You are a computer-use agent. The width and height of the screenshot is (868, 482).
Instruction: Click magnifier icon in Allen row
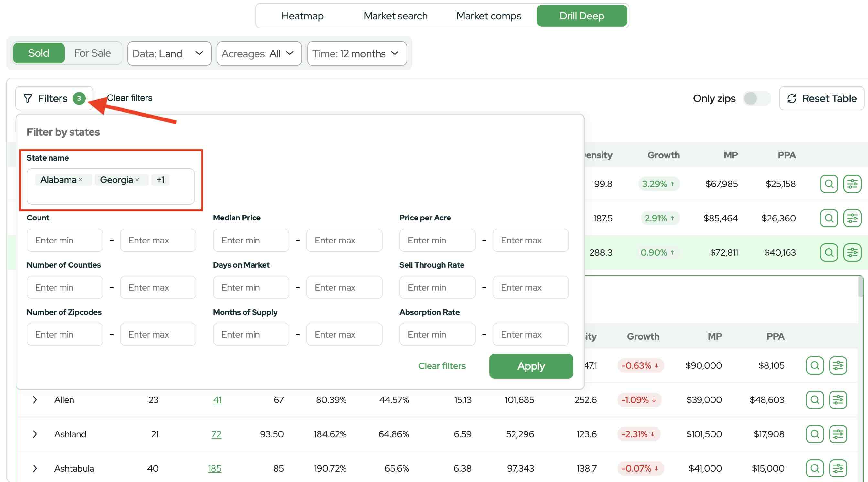814,400
